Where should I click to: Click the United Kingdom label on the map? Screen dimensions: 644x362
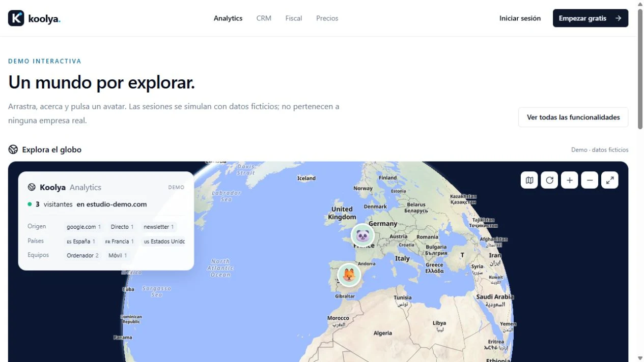point(342,213)
